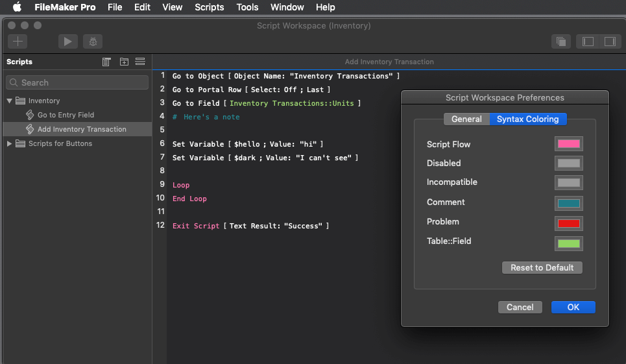Image resolution: width=626 pixels, height=364 pixels.
Task: Open the Edit menu
Action: pos(142,7)
